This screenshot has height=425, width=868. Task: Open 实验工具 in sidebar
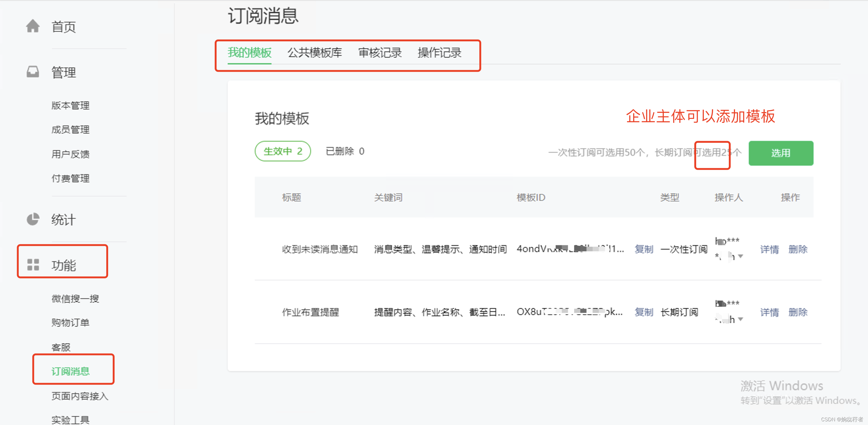[x=71, y=419]
